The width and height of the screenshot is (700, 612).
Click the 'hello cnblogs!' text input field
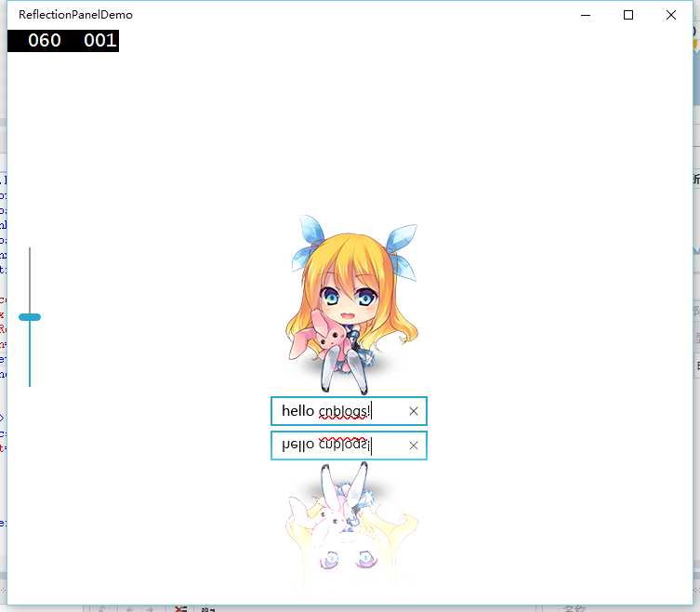(349, 411)
